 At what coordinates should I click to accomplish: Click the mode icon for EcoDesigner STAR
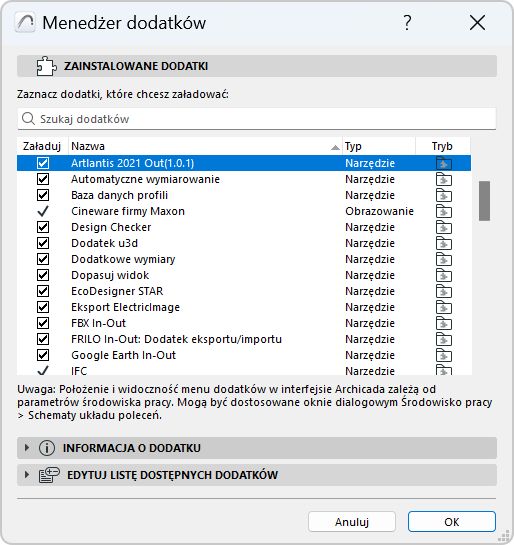[x=444, y=291]
